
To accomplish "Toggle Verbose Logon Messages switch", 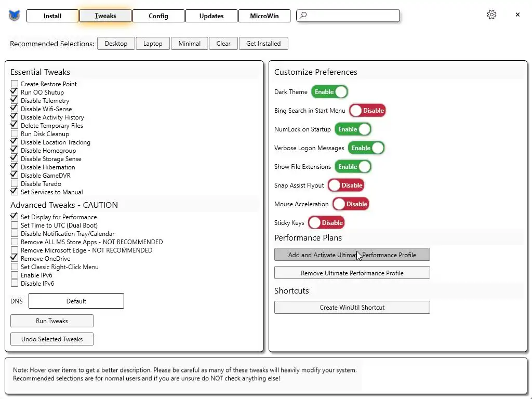I will click(366, 148).
